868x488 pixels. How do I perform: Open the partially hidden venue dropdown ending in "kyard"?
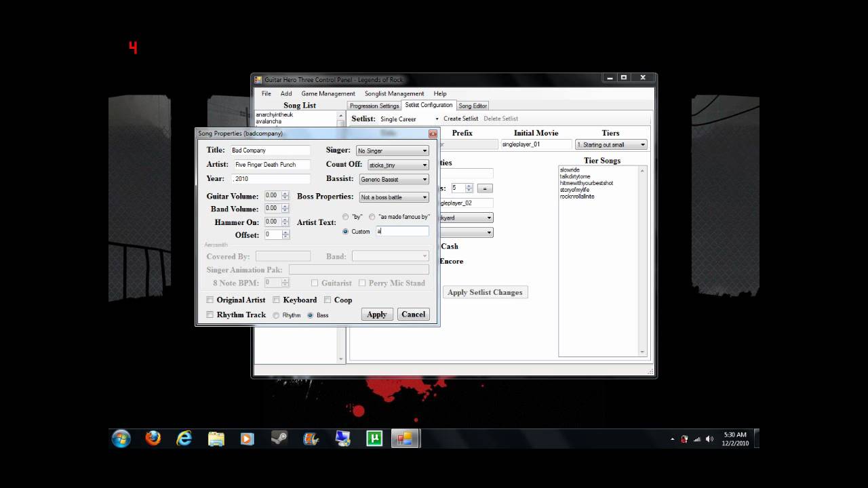tap(466, 218)
